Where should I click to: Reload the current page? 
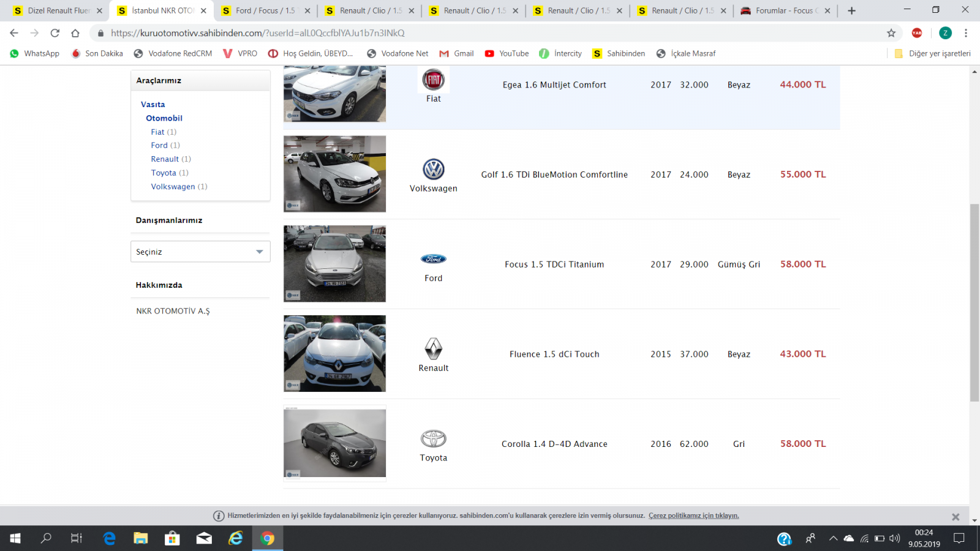click(55, 33)
